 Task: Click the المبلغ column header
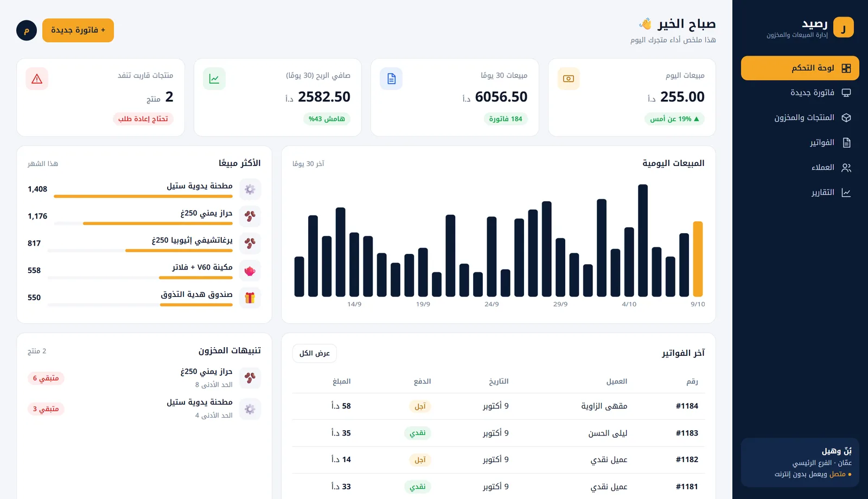point(342,381)
